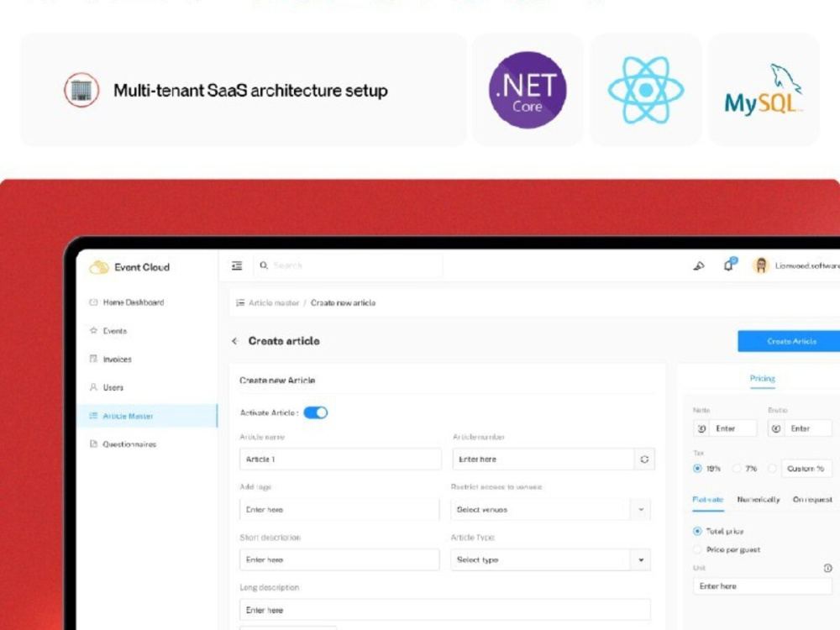Click the Netto price input
The width and height of the screenshot is (840, 630).
(x=733, y=428)
